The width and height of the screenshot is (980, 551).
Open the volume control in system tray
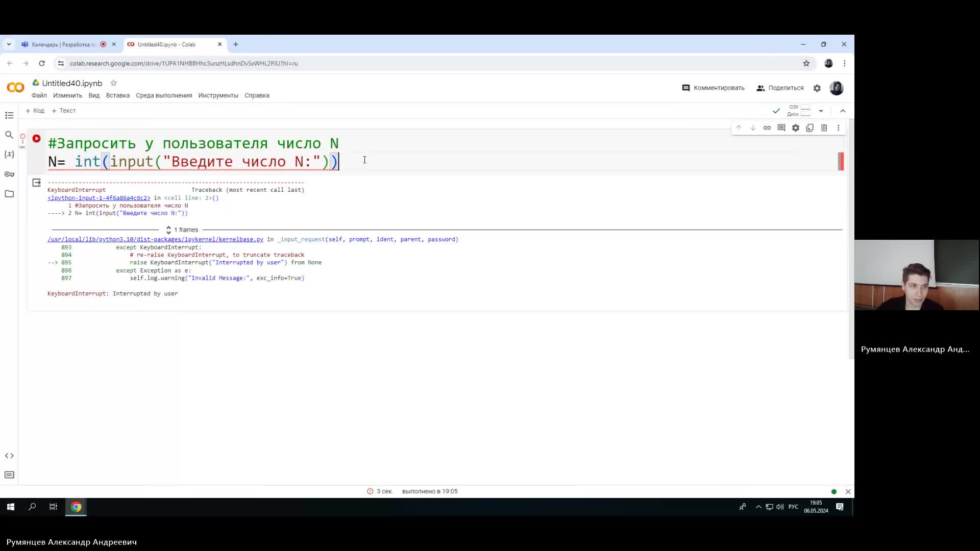pyautogui.click(x=780, y=507)
